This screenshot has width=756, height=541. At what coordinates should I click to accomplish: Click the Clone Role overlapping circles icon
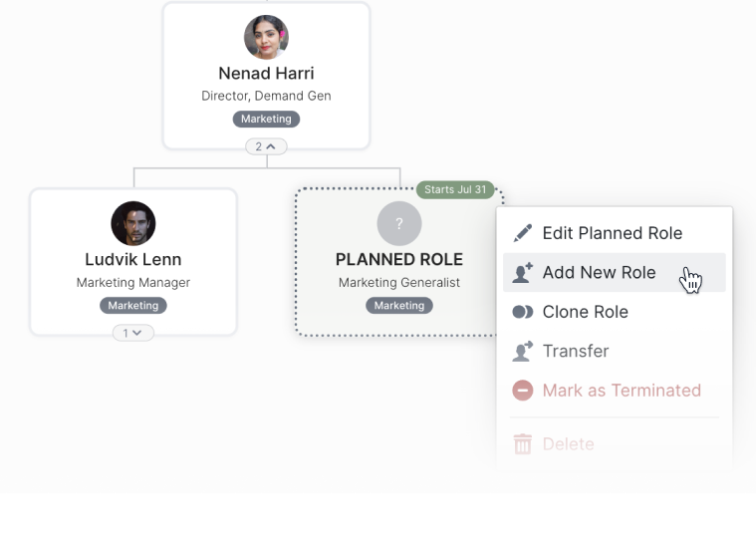[x=523, y=312]
